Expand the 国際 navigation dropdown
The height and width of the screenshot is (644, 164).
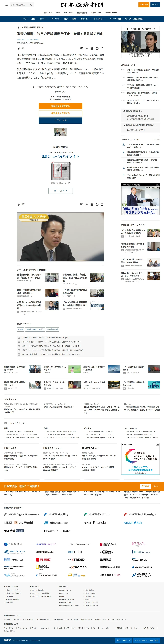tap(75, 19)
